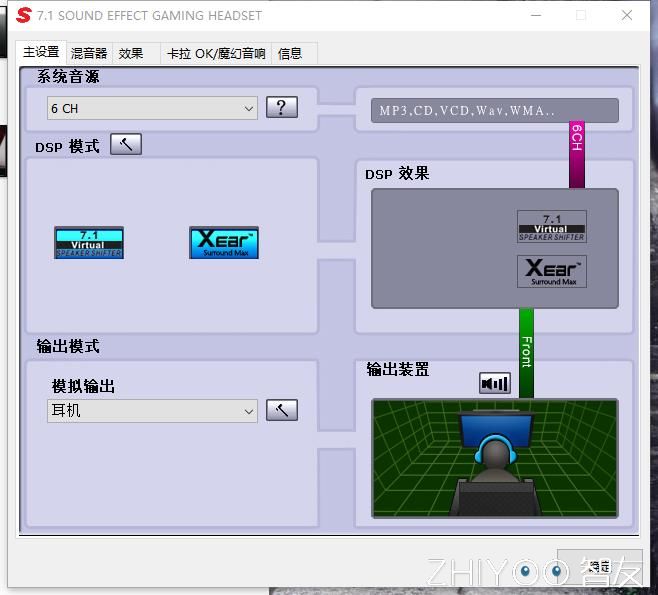This screenshot has width=658, height=595.
Task: Open the 效果 tab
Action: (x=131, y=54)
